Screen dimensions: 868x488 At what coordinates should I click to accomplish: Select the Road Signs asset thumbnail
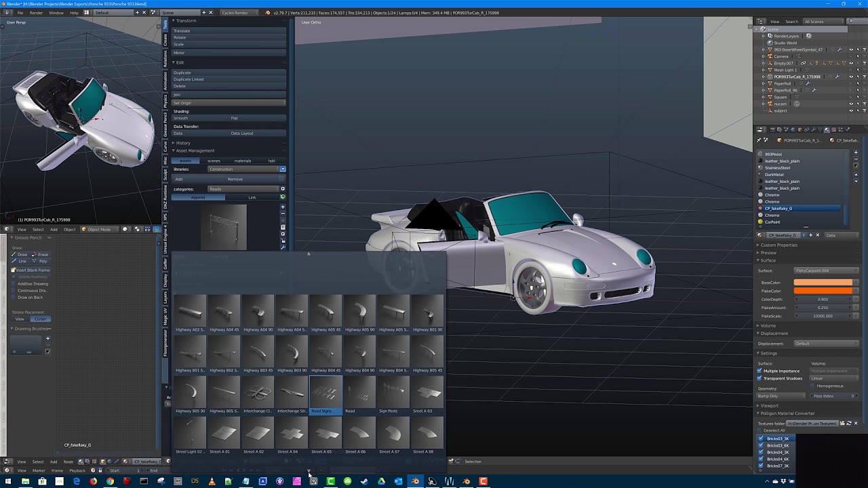click(325, 394)
